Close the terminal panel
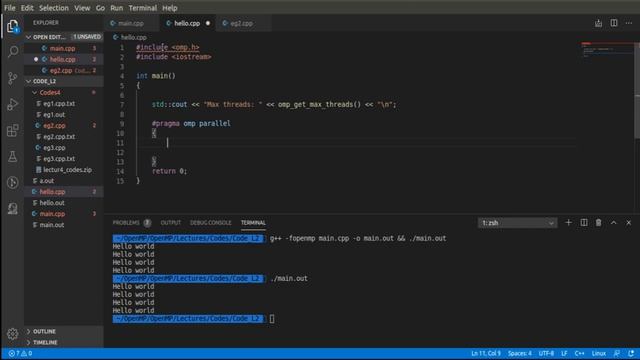 coord(629,222)
